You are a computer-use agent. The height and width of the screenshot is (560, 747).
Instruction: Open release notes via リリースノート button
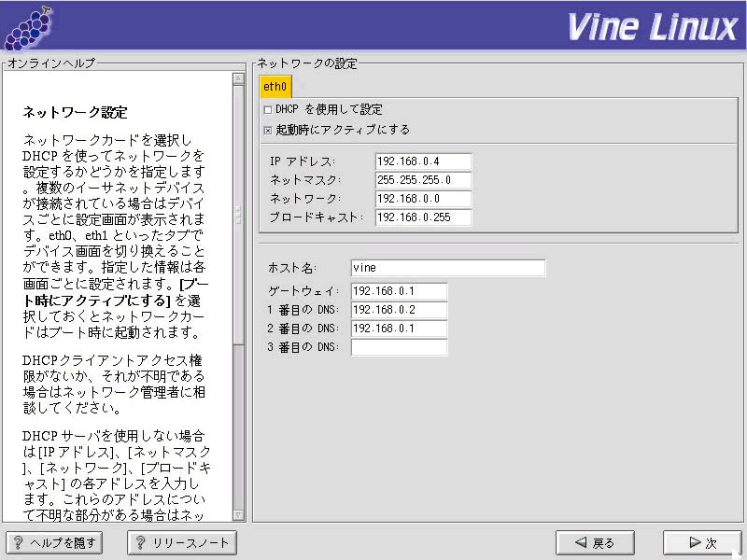pos(182,543)
